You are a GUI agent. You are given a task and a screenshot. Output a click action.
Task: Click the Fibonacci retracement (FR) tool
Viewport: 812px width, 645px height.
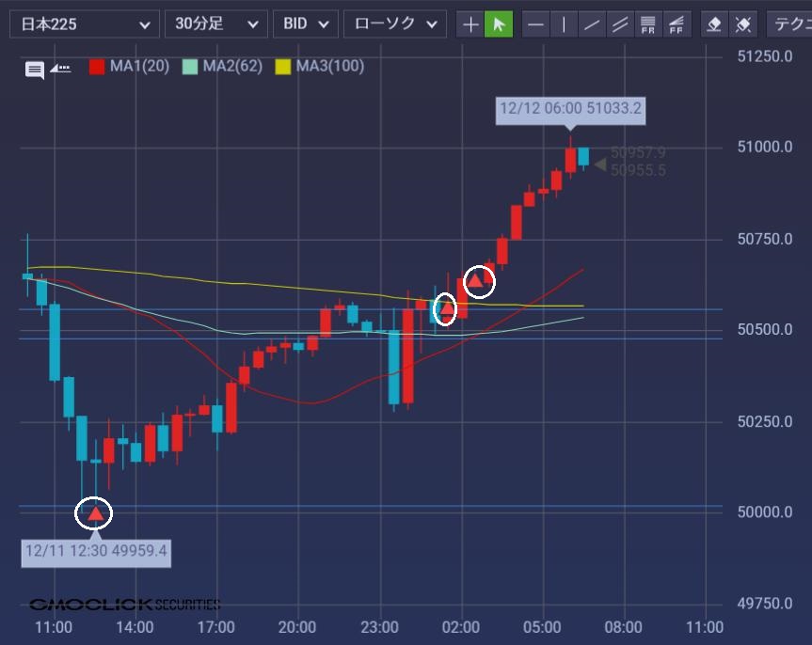(648, 24)
